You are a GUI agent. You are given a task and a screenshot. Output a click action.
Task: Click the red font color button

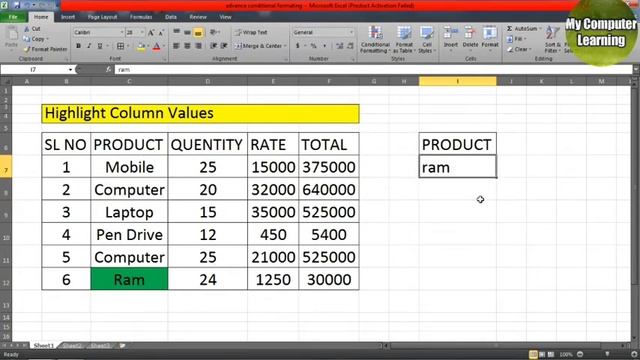click(156, 47)
